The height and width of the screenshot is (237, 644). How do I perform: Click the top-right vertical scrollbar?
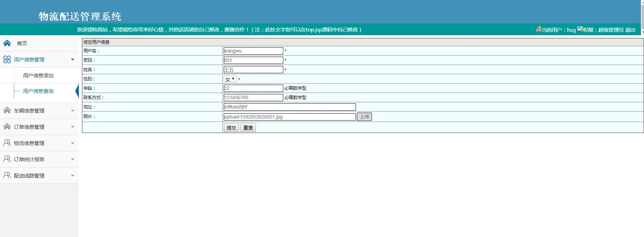click(642, 17)
